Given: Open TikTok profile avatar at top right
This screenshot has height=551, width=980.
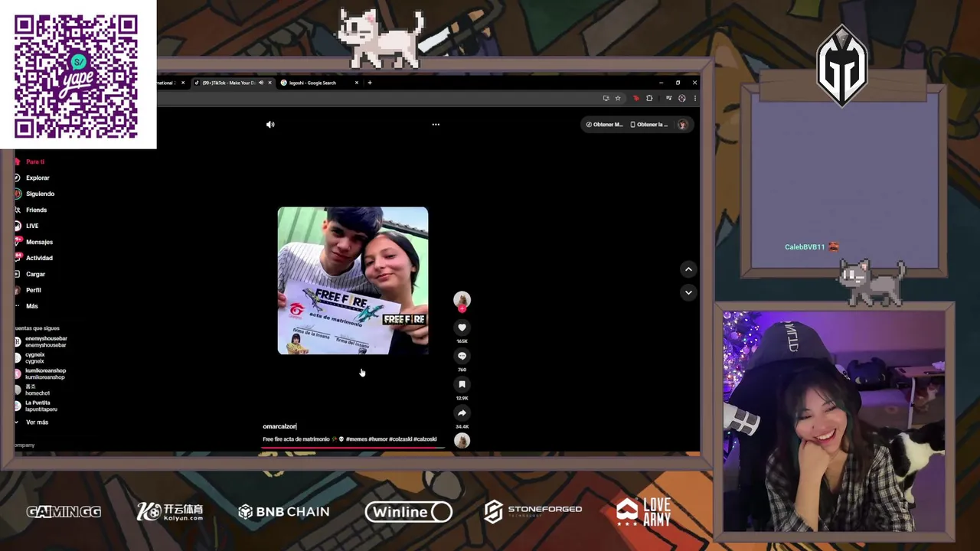Looking at the screenshot, I should (x=682, y=124).
